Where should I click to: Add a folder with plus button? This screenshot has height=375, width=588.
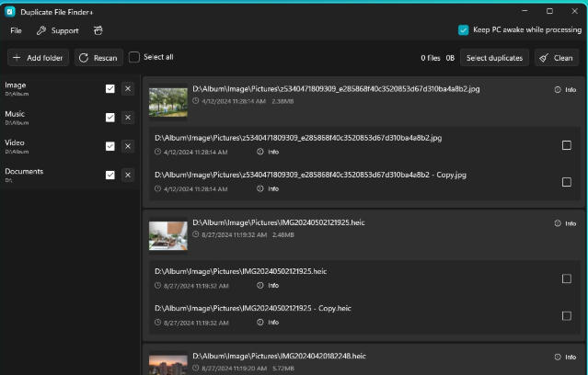tap(39, 58)
